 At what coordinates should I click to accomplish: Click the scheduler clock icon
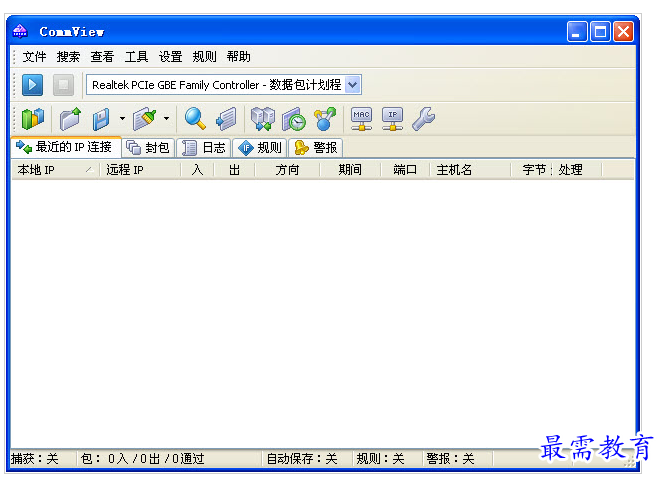(x=294, y=119)
